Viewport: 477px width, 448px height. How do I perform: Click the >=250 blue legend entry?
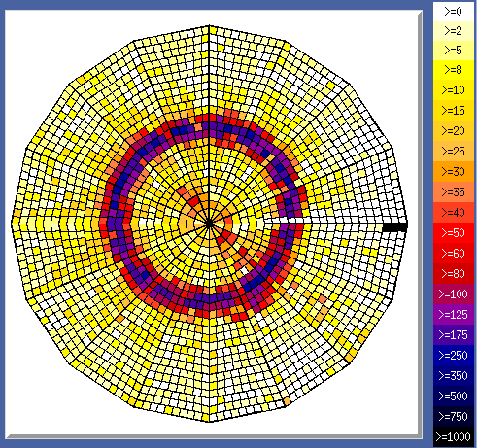tap(454, 355)
